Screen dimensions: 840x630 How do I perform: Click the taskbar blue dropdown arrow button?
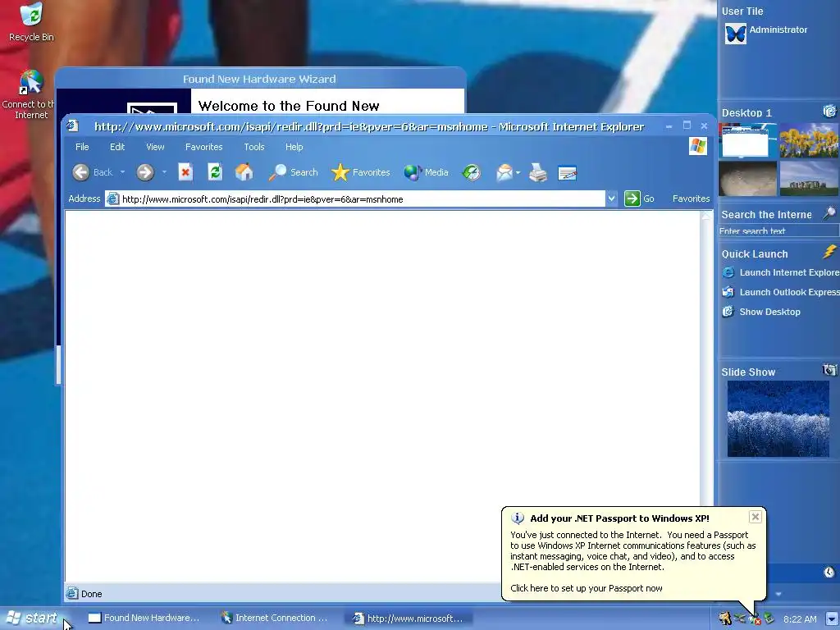[832, 619]
